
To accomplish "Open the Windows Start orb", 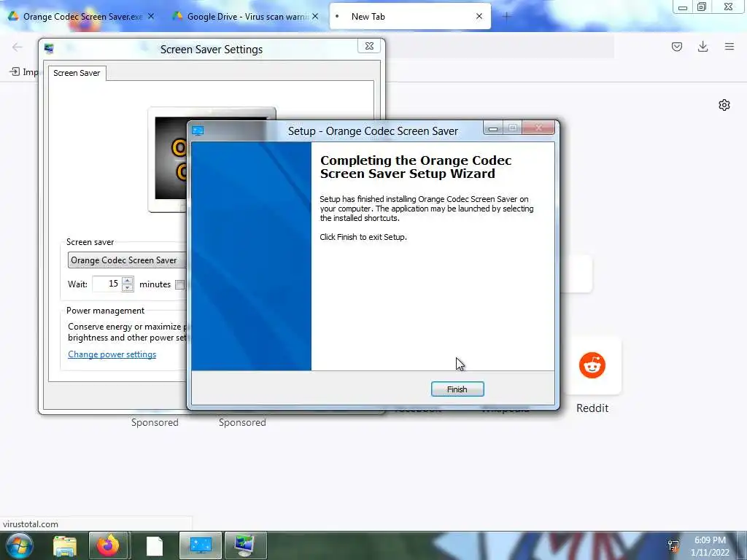I will (19, 545).
